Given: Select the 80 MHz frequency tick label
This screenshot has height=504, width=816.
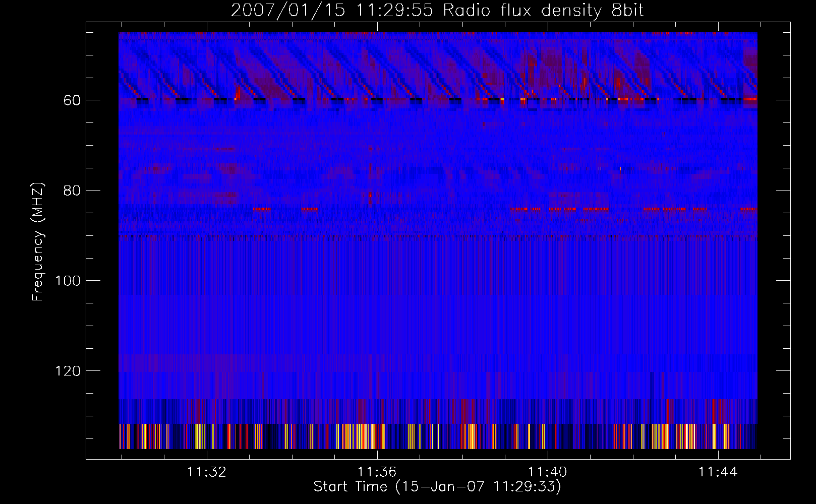Looking at the screenshot, I should pyautogui.click(x=72, y=191).
